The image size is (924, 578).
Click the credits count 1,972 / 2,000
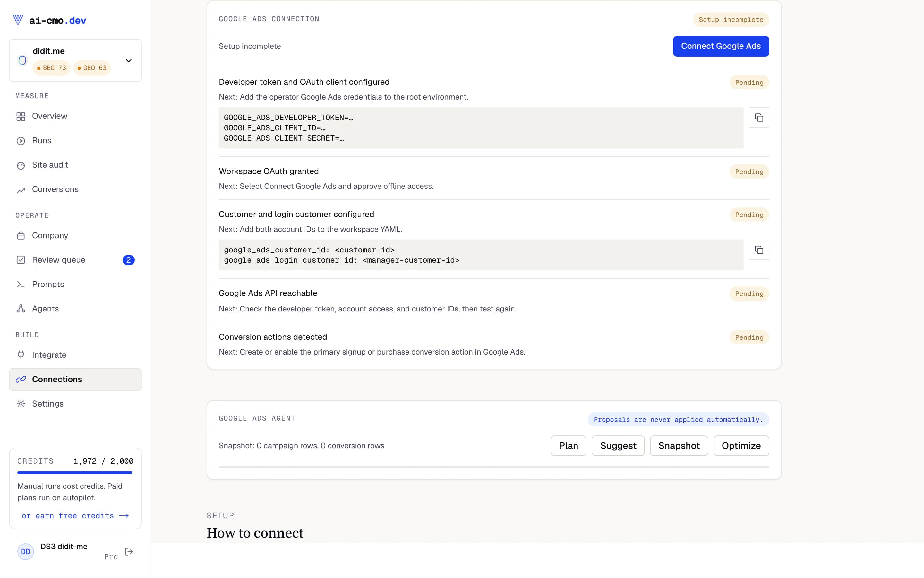click(x=103, y=461)
